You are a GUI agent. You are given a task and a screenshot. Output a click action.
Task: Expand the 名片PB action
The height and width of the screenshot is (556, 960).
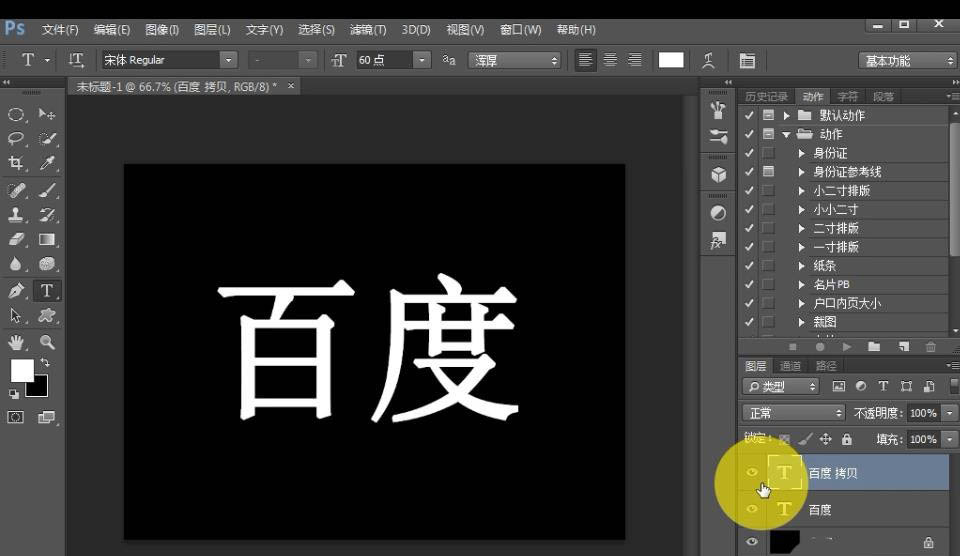801,284
